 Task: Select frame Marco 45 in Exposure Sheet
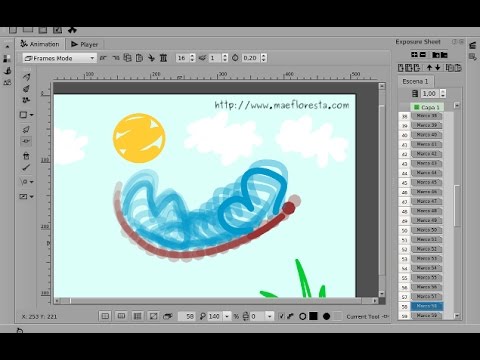tap(427, 182)
